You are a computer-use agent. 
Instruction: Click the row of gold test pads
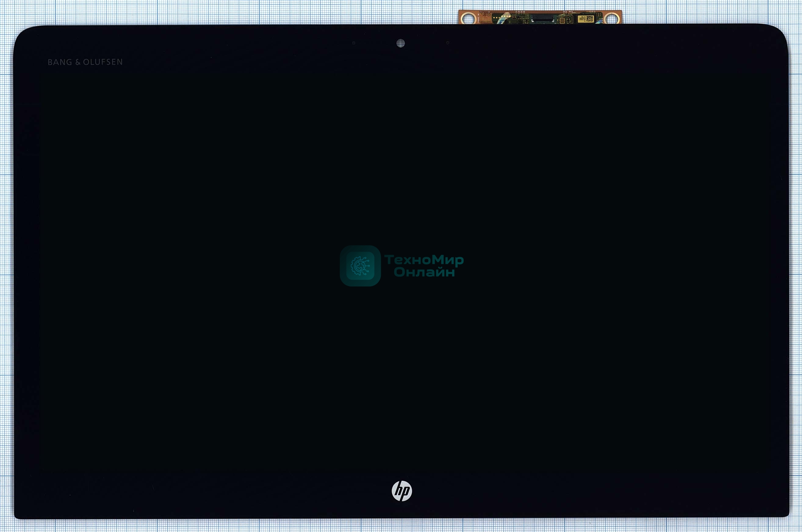point(502,17)
